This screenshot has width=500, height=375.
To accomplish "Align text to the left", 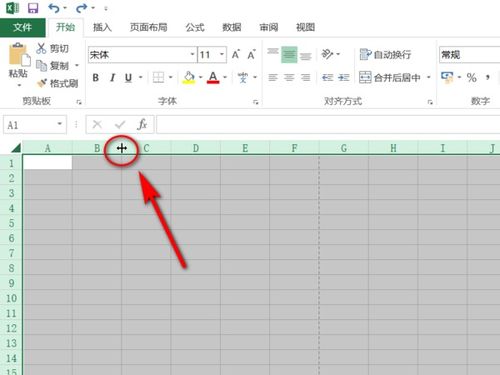I will tap(273, 78).
